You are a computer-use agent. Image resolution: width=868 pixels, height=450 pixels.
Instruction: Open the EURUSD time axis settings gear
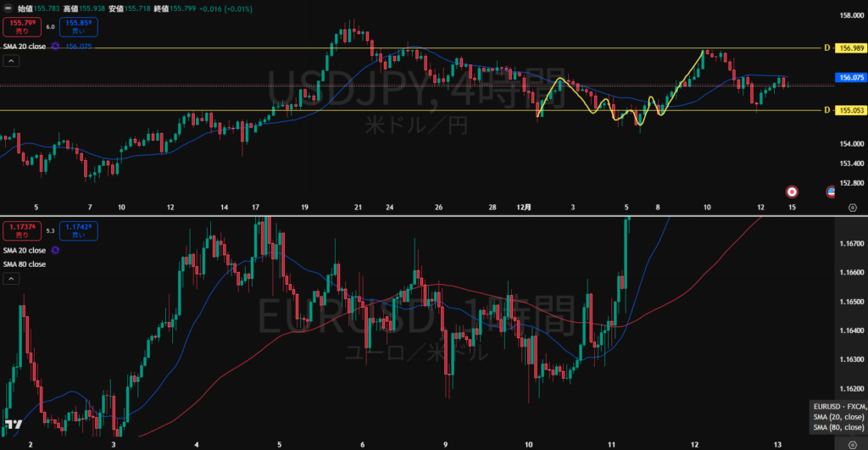[852, 444]
